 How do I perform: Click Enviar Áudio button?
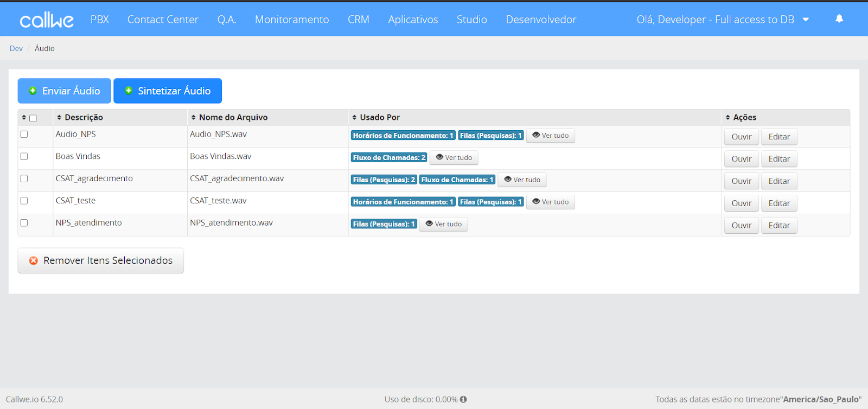(65, 91)
